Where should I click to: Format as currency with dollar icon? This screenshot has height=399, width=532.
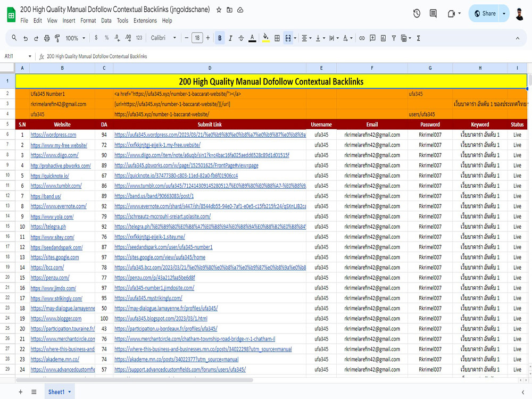click(x=96, y=38)
